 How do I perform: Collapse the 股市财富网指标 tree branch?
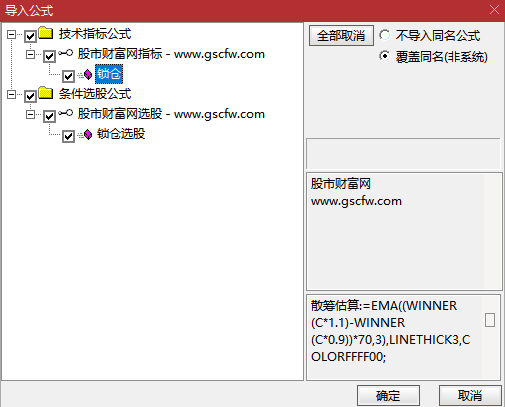tap(30, 55)
